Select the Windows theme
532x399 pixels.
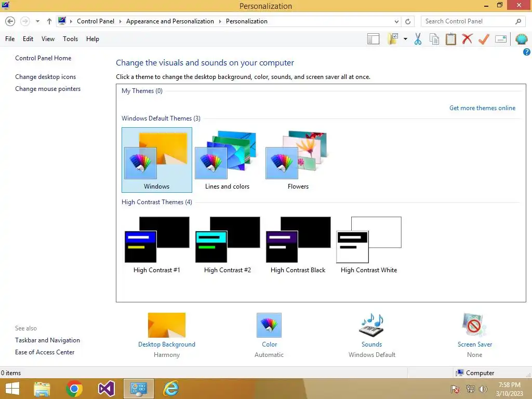157,160
